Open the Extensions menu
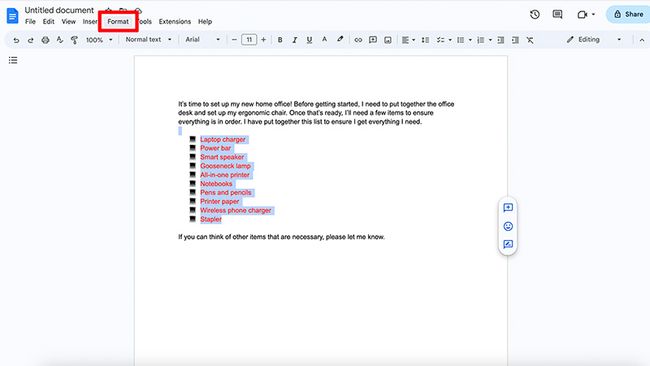Viewport: 650px width, 366px height. (x=175, y=22)
